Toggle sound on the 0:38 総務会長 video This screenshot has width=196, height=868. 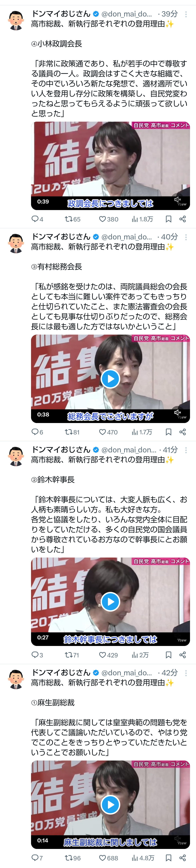click(x=177, y=412)
